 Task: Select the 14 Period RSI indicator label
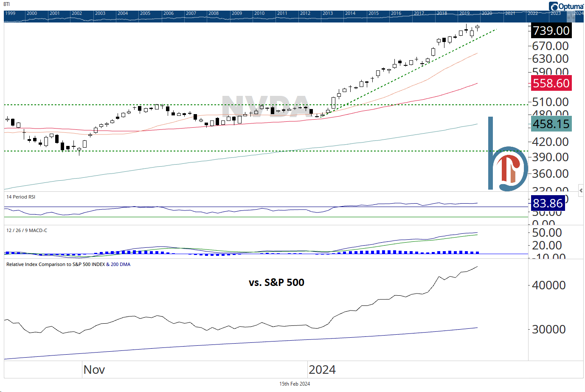[21, 197]
